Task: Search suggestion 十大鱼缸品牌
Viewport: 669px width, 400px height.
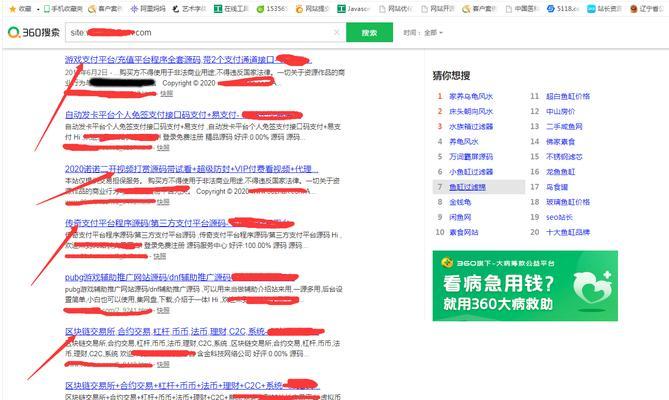Action: pos(568,232)
